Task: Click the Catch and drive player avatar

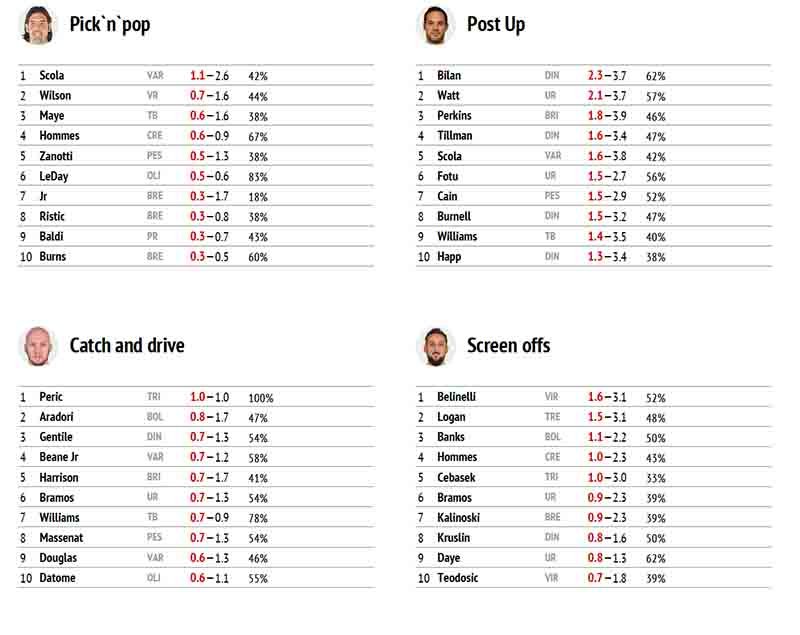Action: click(38, 346)
